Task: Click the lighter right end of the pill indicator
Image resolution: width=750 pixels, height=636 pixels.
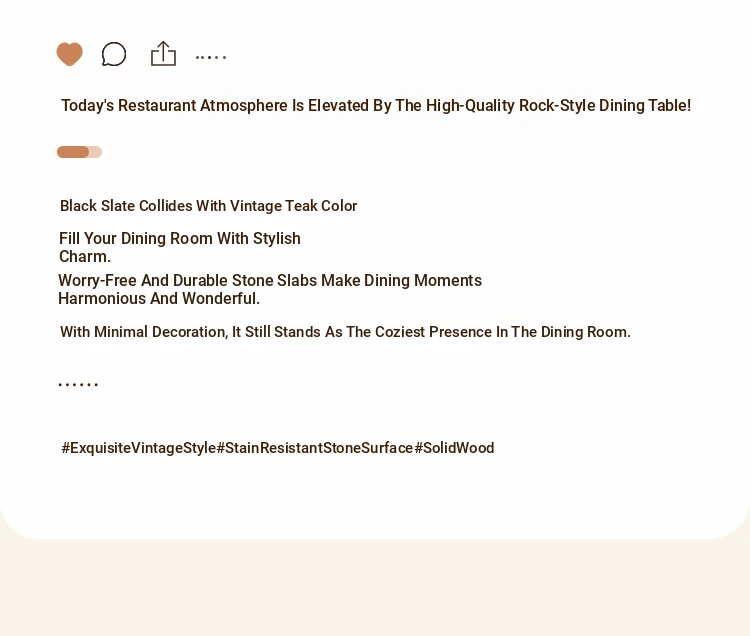Action: 96,152
